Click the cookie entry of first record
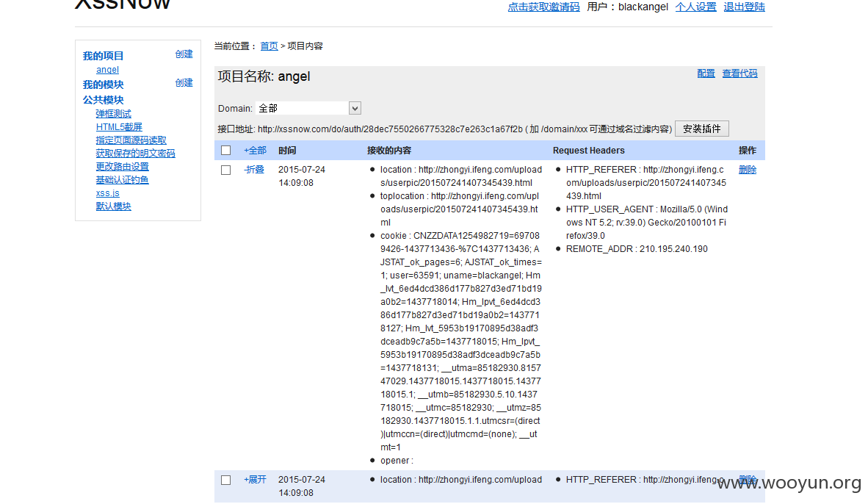 tap(461, 342)
